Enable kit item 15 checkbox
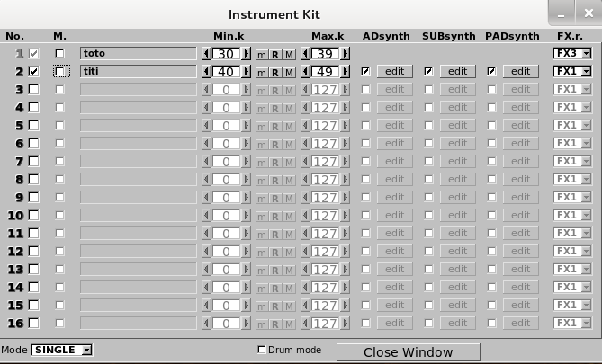The height and width of the screenshot is (364, 602). pos(34,306)
